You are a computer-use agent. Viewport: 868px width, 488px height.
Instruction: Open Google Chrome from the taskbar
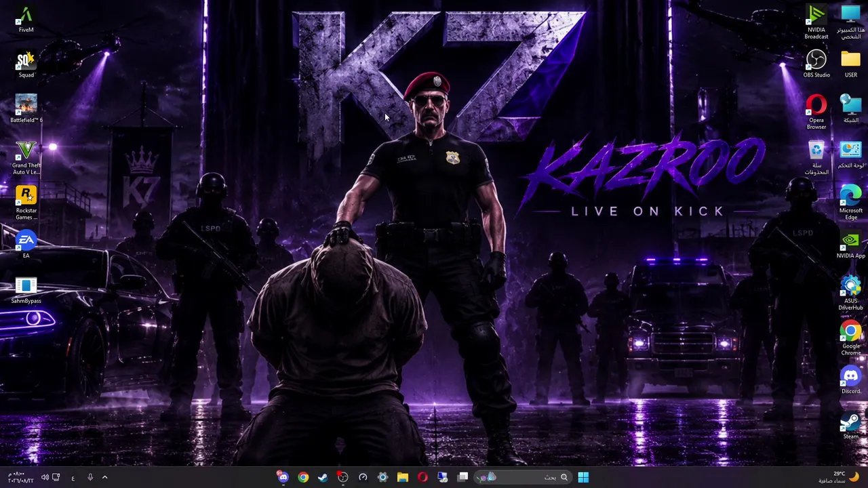(x=303, y=477)
